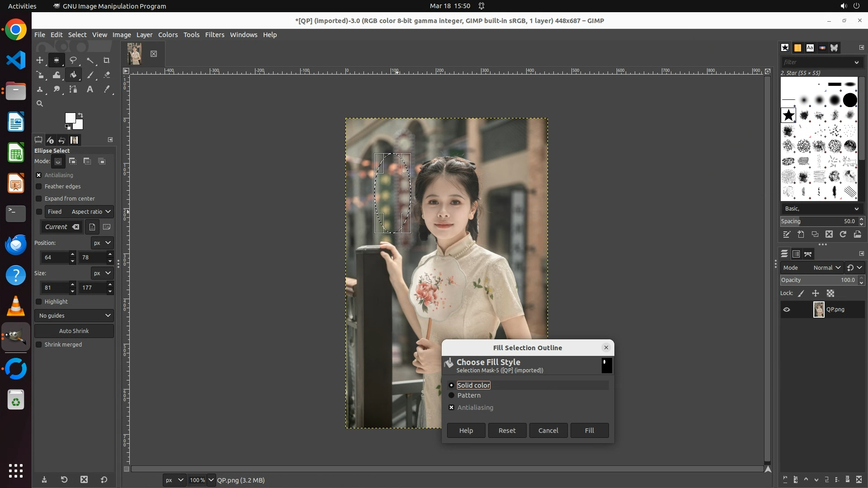Expand the layer Mode Normal dropdown
Image resolution: width=868 pixels, height=488 pixels.
tap(826, 267)
